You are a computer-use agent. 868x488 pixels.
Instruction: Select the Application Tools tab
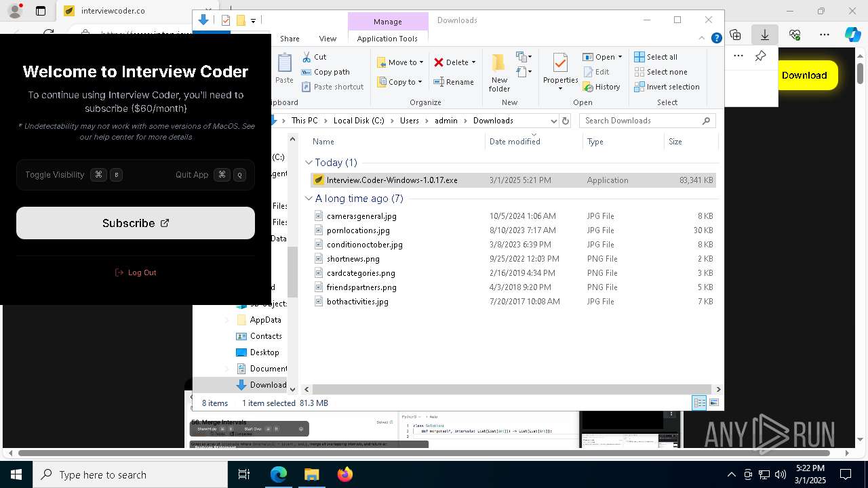pos(387,39)
